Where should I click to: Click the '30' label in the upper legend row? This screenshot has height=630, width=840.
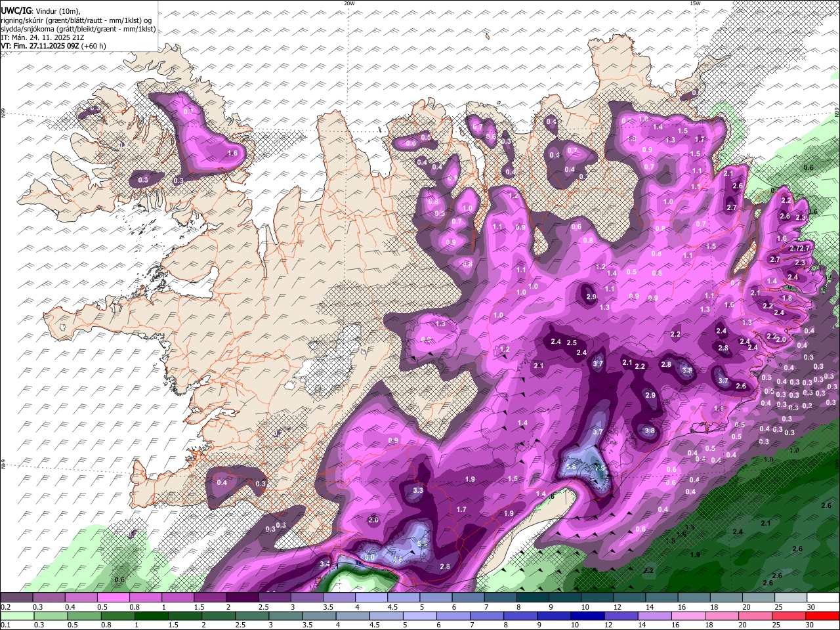[810, 607]
